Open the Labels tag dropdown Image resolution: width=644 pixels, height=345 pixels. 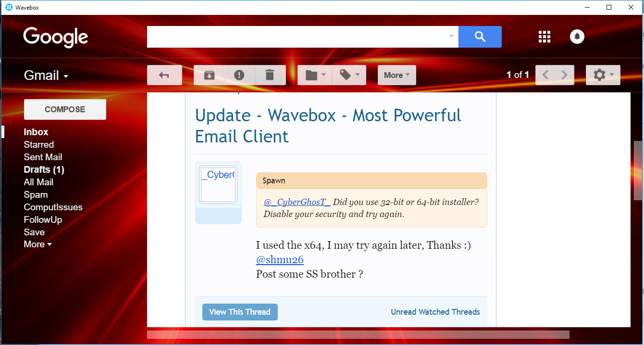[349, 75]
